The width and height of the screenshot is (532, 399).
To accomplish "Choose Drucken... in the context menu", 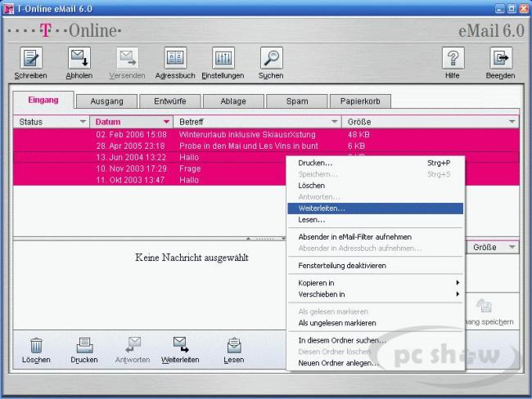I will point(375,163).
